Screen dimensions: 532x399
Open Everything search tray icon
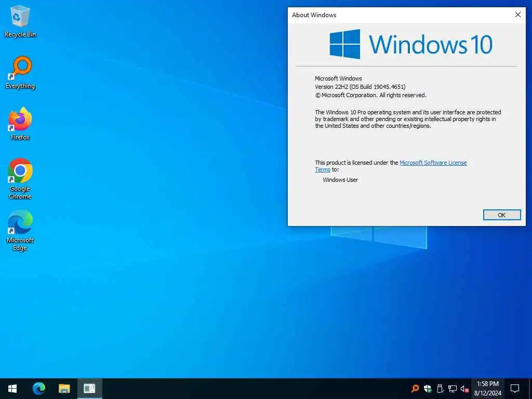coord(415,389)
